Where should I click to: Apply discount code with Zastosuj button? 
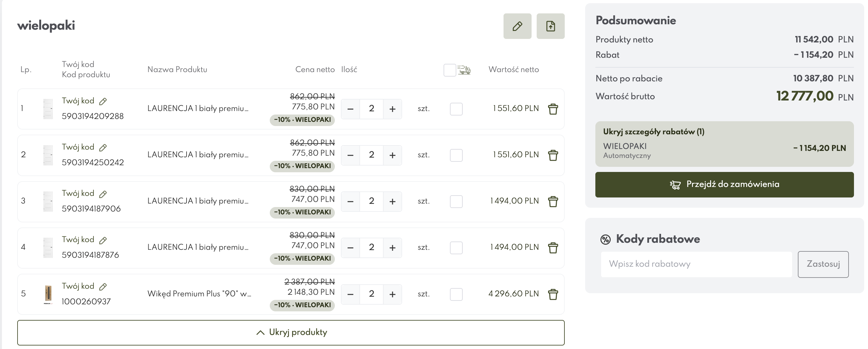pos(823,264)
